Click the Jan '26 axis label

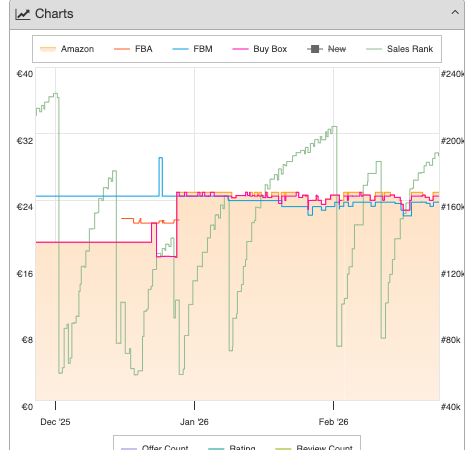(194, 422)
